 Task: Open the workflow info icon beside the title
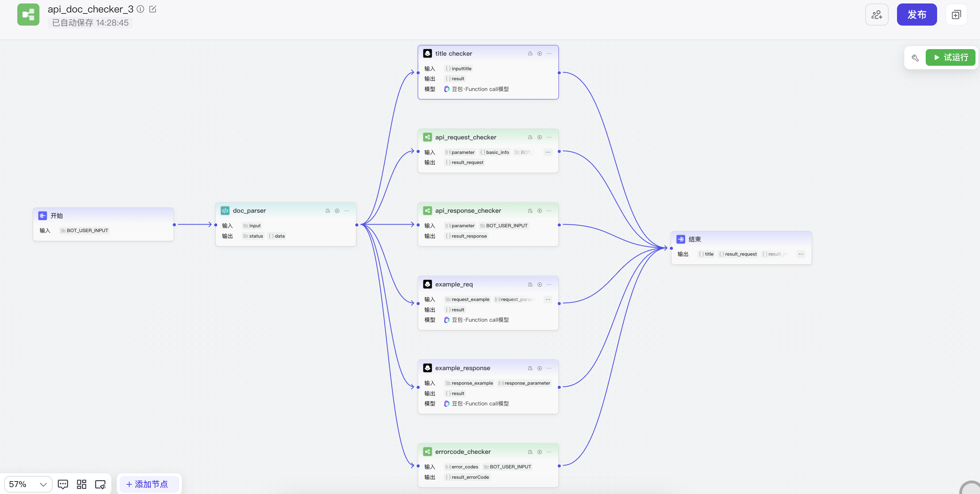pyautogui.click(x=140, y=9)
